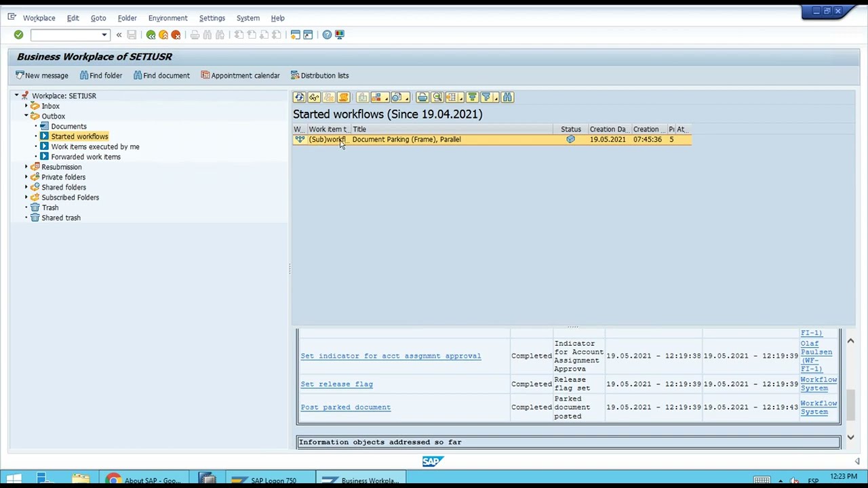Click the Olaf Paulsen (WF-FI-1) agent link

click(x=816, y=356)
